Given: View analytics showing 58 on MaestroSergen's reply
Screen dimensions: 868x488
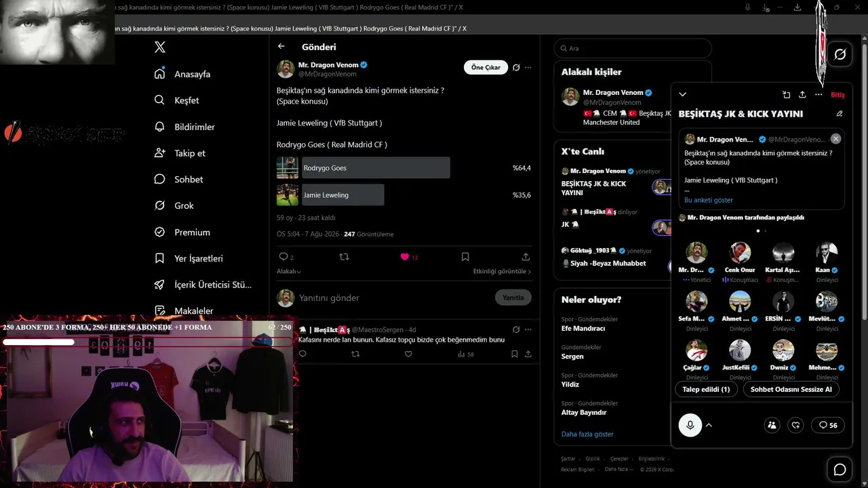Looking at the screenshot, I should point(465,354).
